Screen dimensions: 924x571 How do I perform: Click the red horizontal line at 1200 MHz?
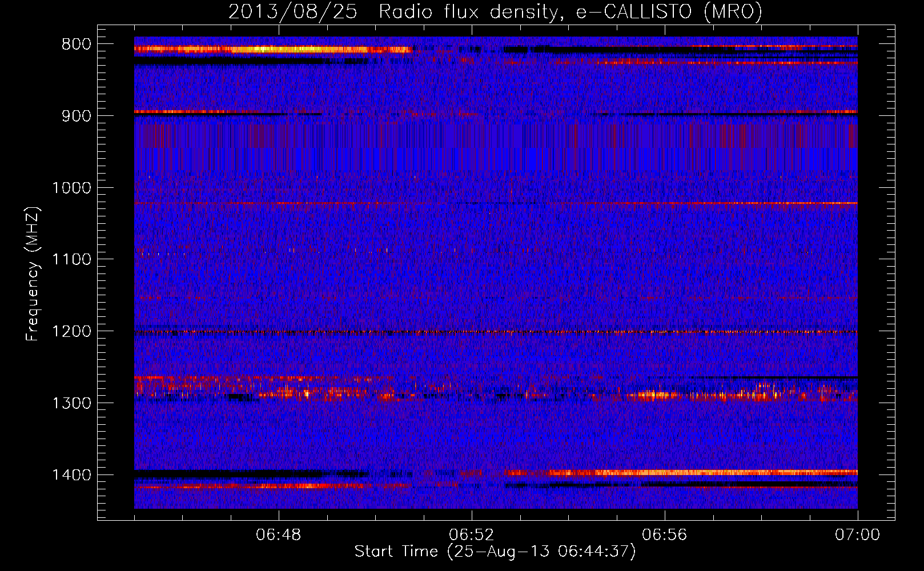click(x=496, y=332)
